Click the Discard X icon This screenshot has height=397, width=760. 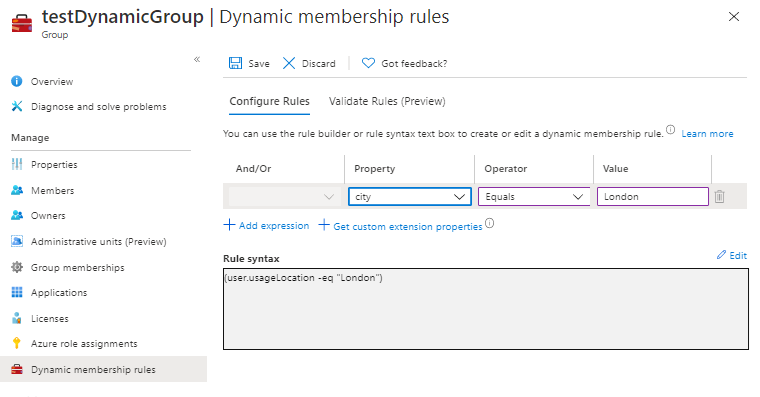point(289,63)
